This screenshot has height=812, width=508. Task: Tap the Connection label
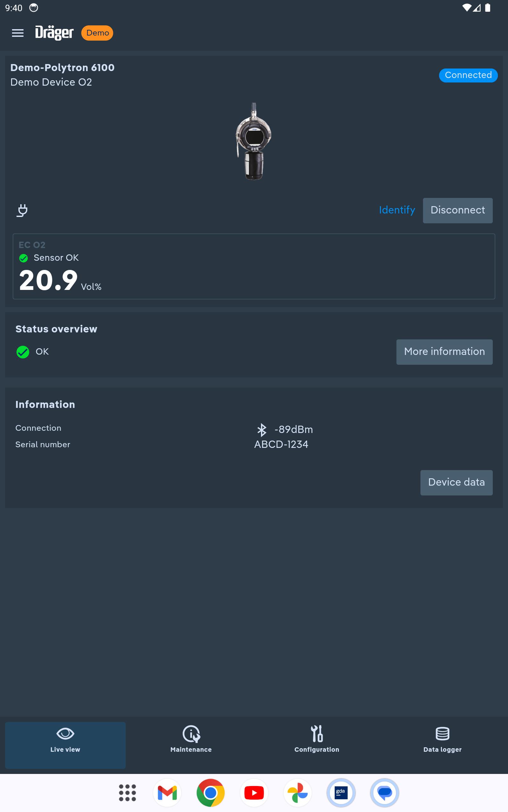point(38,428)
